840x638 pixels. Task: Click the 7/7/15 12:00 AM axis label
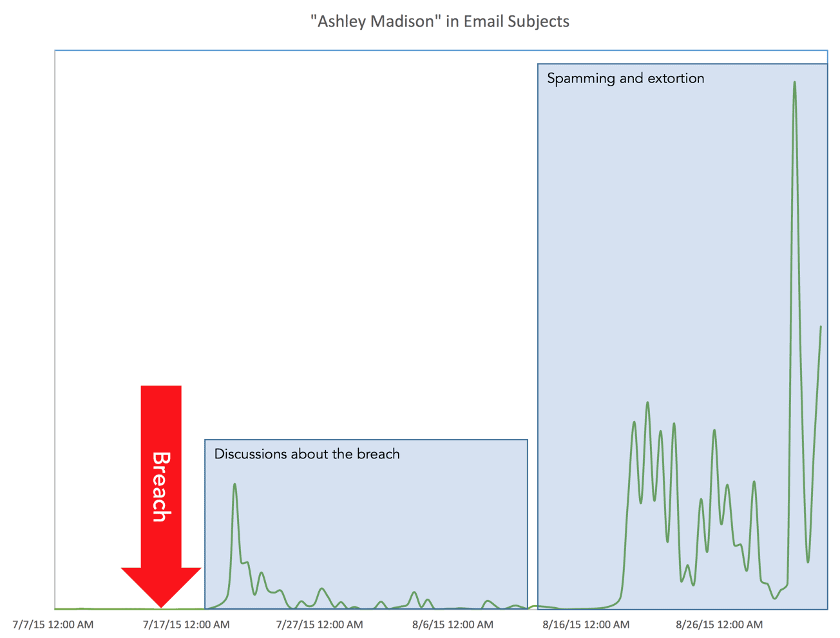pyautogui.click(x=53, y=624)
